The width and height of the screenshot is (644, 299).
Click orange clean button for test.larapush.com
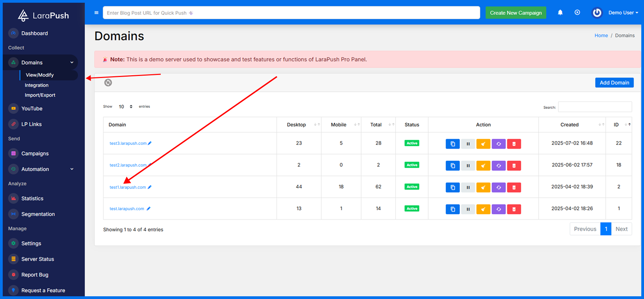click(x=483, y=209)
